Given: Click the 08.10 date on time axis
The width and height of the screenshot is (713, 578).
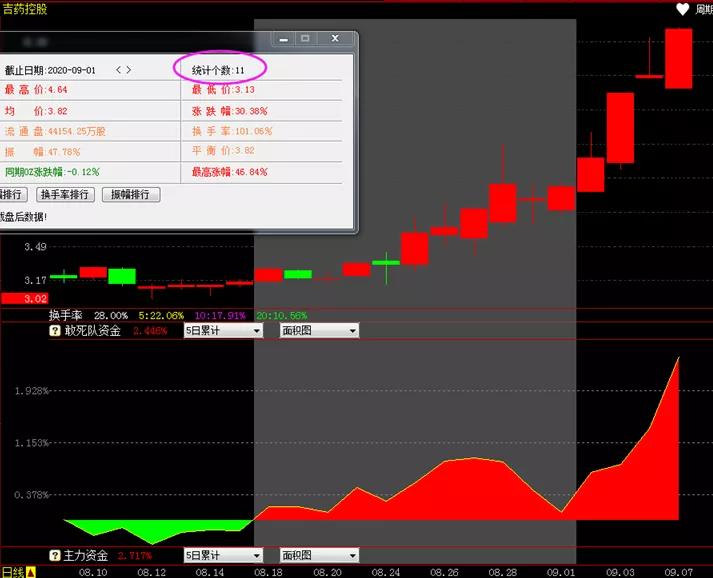Looking at the screenshot, I should point(93,573).
